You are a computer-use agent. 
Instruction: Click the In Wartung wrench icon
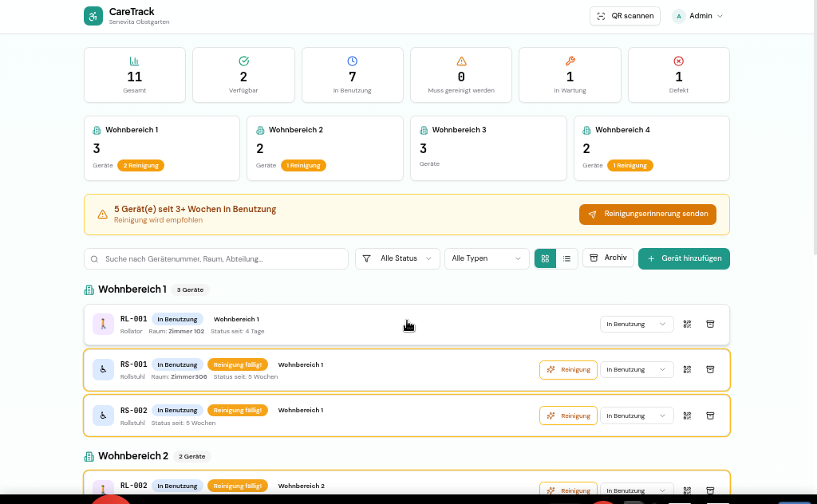[x=570, y=61]
